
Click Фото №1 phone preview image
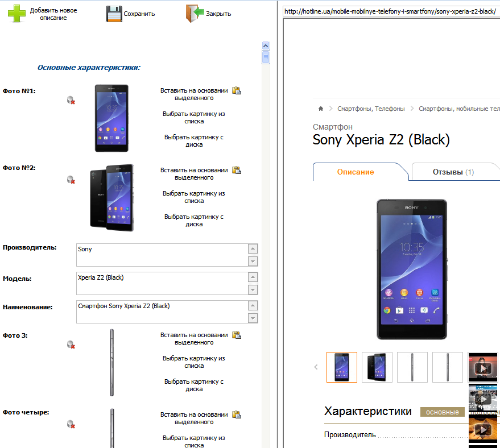[x=111, y=118]
